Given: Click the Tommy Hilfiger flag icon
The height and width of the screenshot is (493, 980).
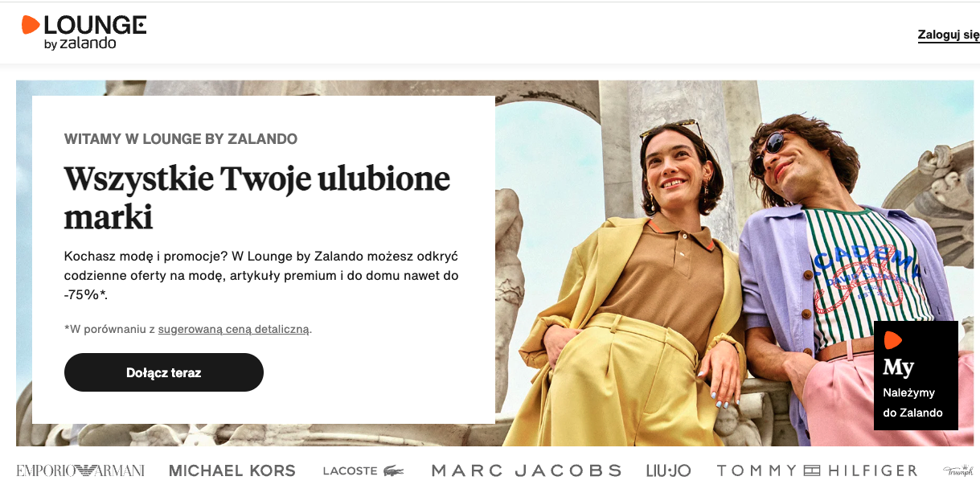Looking at the screenshot, I should click(x=812, y=470).
